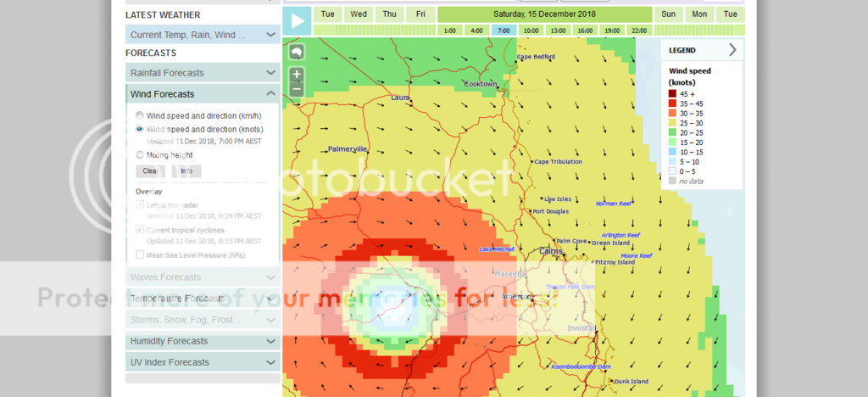
Task: Clear the wind forecast selection
Action: tap(151, 171)
